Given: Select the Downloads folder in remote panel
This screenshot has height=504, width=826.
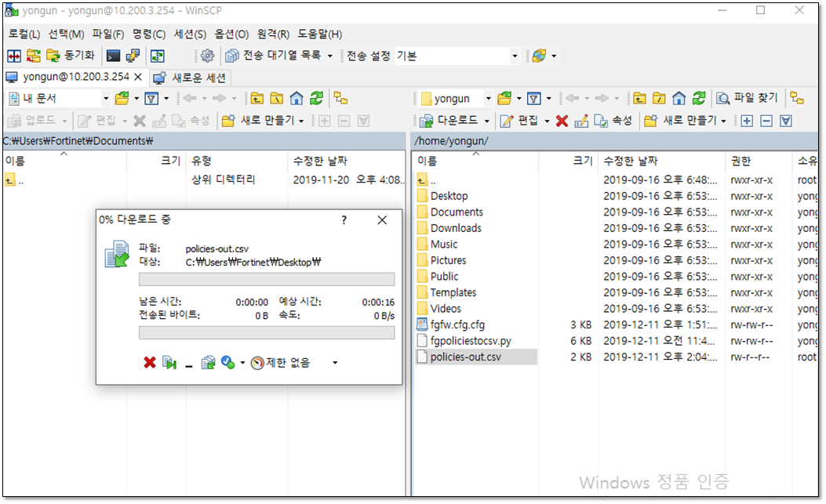Looking at the screenshot, I should [x=456, y=228].
